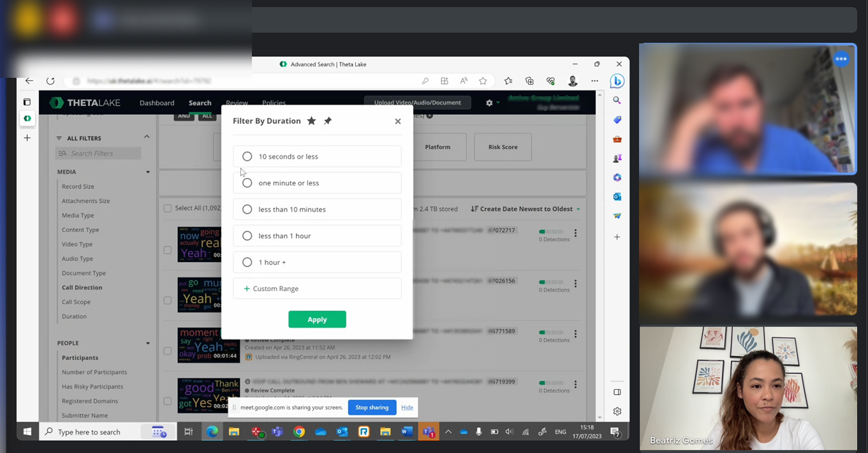Collapse the MEDIA filter section
The height and width of the screenshot is (453, 868).
148,172
